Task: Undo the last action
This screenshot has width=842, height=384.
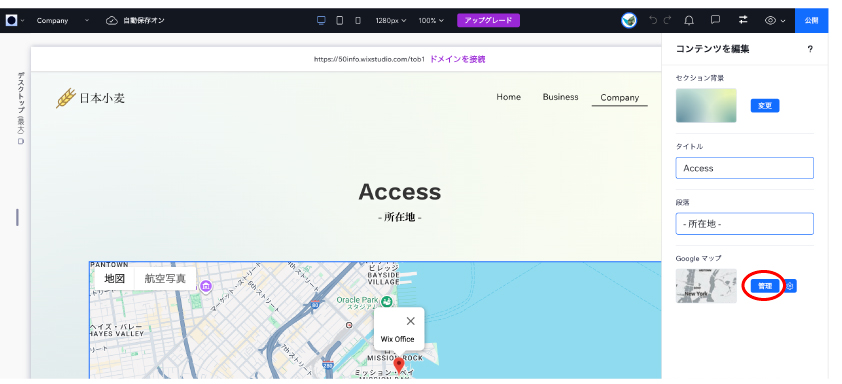Action: tap(653, 20)
